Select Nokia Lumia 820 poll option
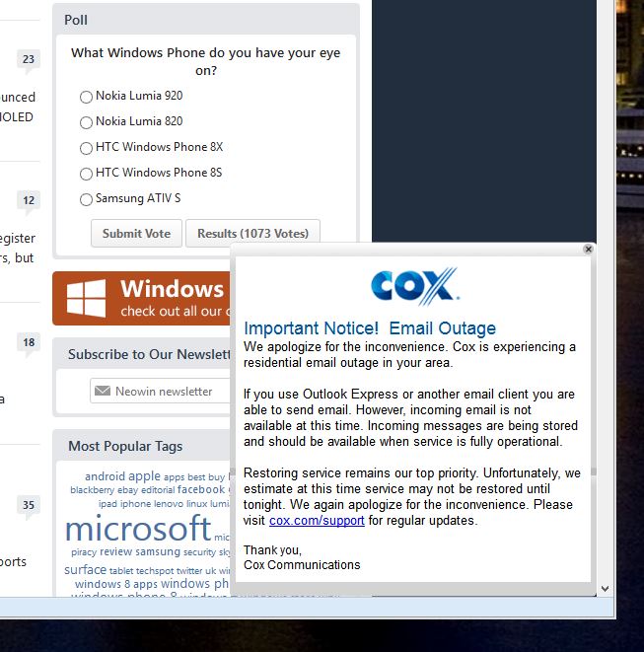 point(86,122)
